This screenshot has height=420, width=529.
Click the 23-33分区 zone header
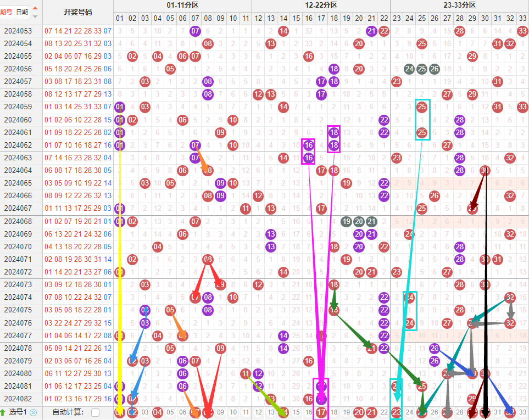(459, 5)
